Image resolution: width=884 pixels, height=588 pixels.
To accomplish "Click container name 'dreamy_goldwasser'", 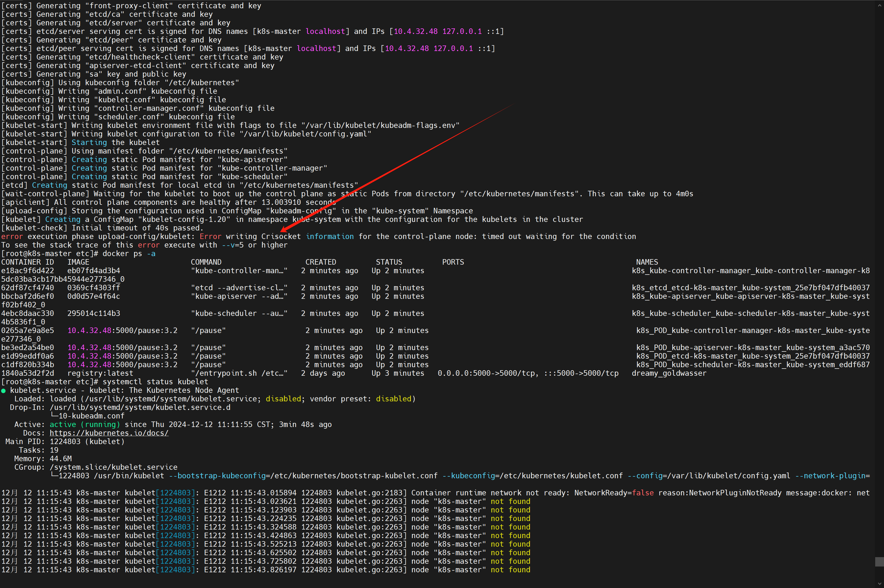I will point(669,374).
